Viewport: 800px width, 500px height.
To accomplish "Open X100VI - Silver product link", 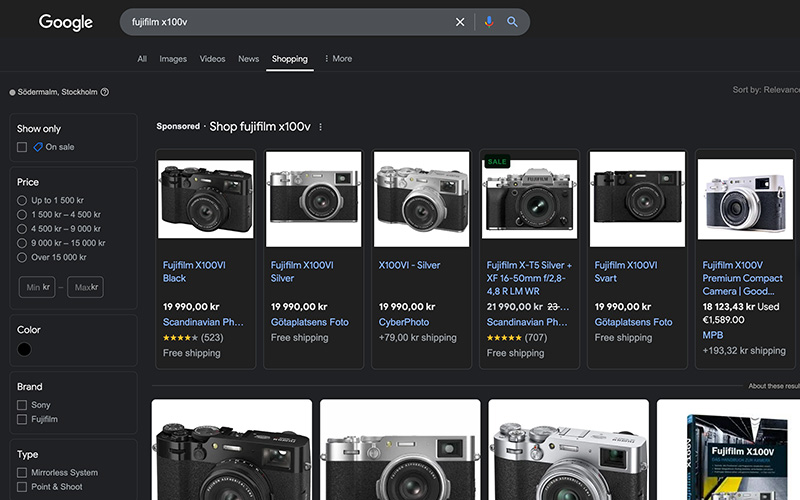I will tap(409, 265).
